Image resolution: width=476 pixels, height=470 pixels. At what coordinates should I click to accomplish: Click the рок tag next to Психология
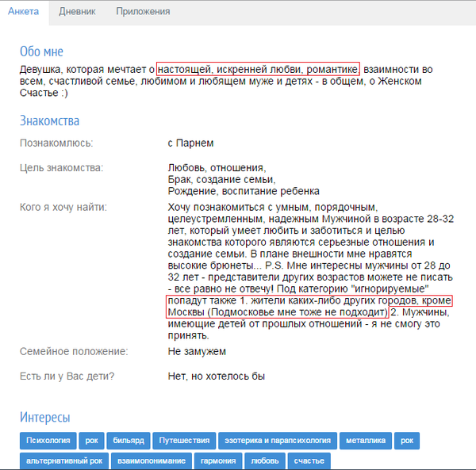click(x=92, y=441)
